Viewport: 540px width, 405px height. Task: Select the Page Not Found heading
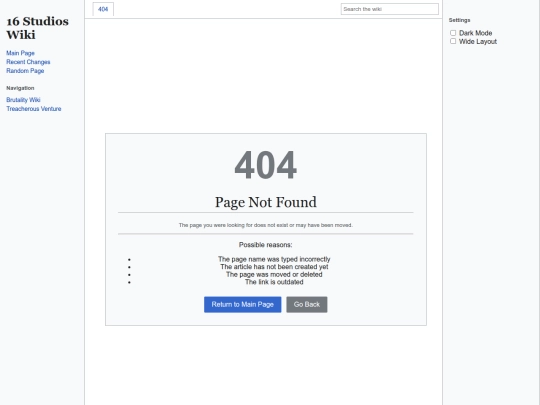pyautogui.click(x=266, y=202)
